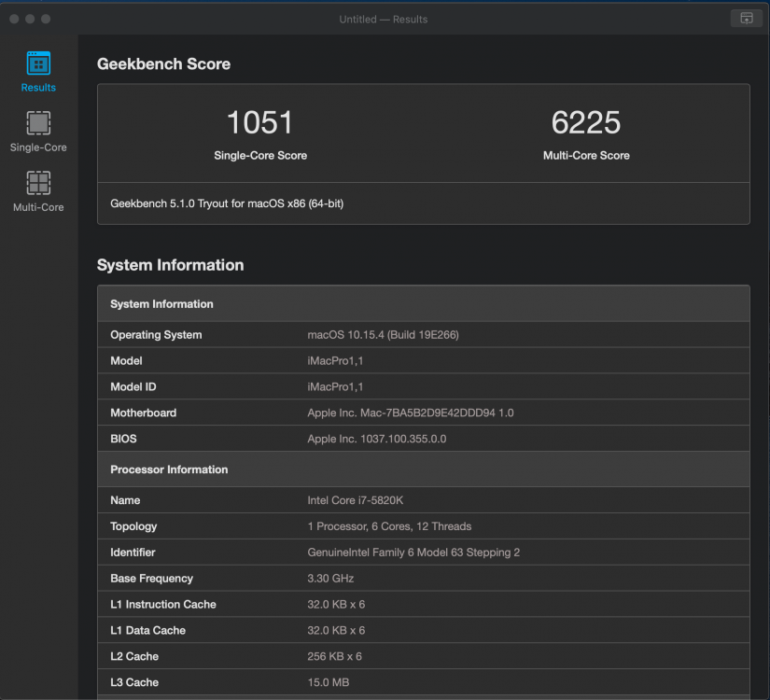770x700 pixels.
Task: Open the Results view icon in sidebar
Action: [x=38, y=63]
